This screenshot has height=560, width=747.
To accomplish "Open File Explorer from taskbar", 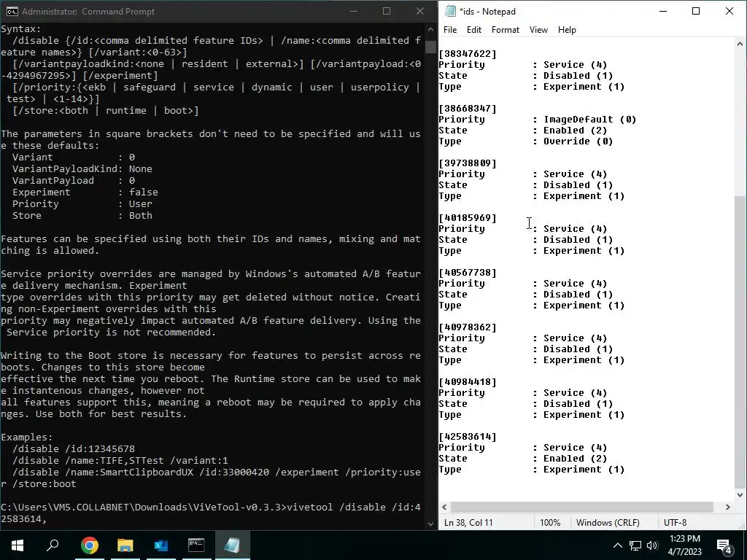I will tap(125, 545).
